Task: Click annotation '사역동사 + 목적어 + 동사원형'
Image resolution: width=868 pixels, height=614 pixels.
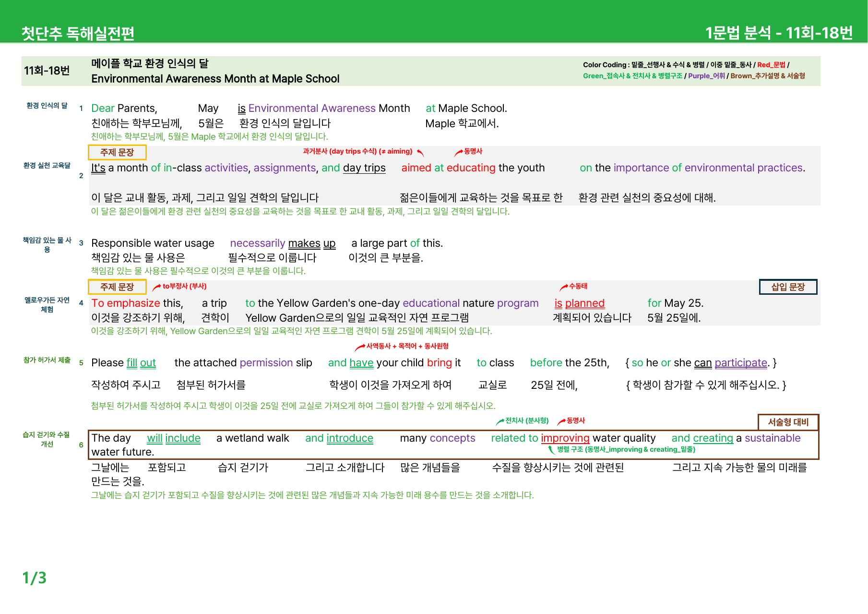Action: (407, 346)
